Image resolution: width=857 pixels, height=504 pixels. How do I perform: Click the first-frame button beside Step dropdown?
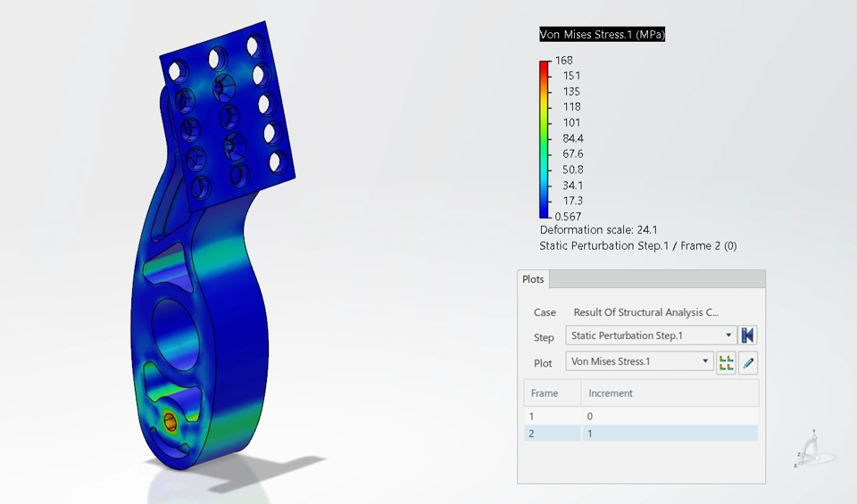coord(747,335)
